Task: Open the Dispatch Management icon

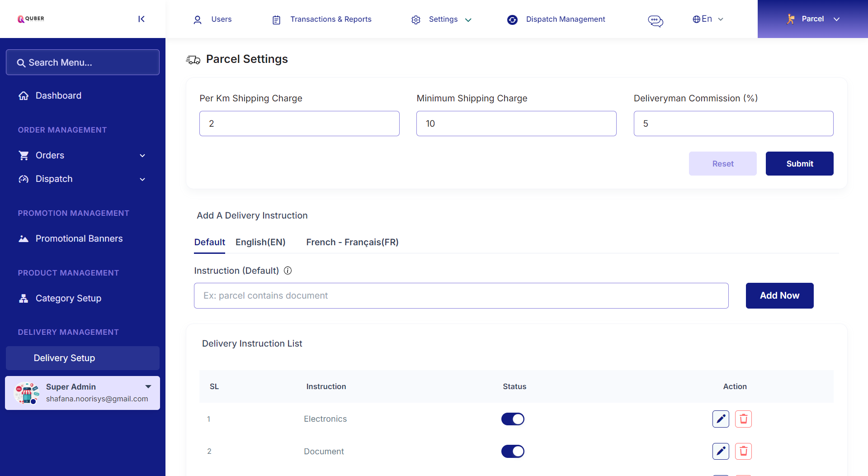Action: tap(512, 20)
